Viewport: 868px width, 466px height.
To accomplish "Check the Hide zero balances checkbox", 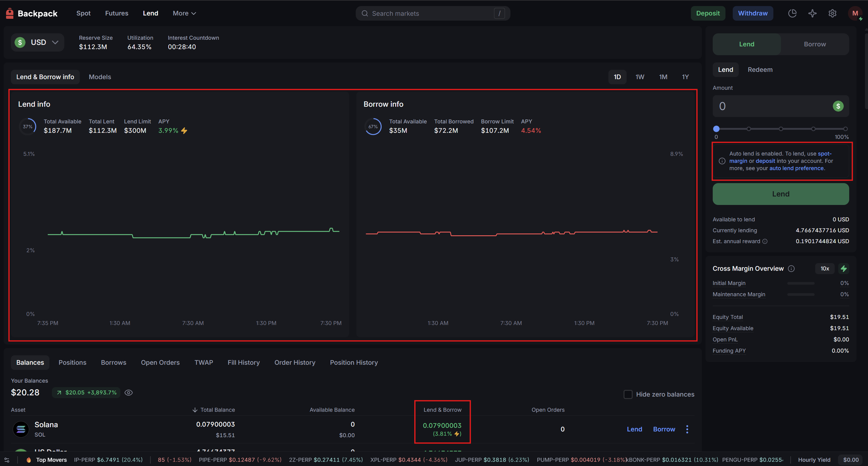I will tap(628, 394).
